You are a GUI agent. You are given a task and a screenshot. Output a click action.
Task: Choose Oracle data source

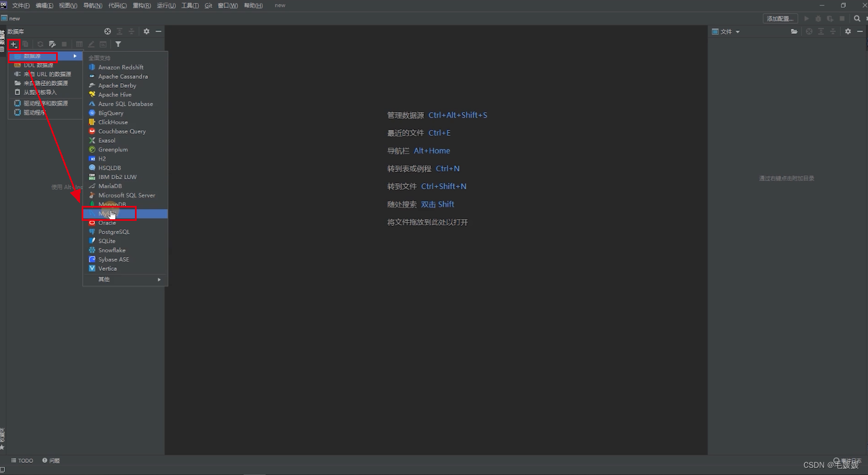(126, 223)
